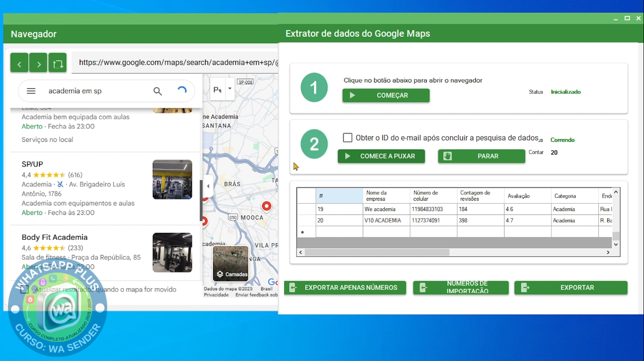Reload page with Navegador refresh icon

coord(58,63)
